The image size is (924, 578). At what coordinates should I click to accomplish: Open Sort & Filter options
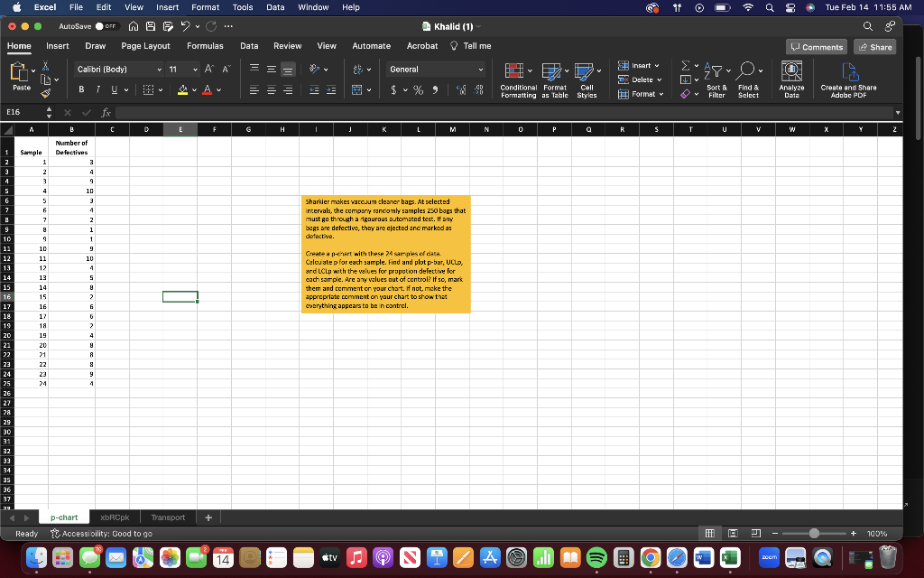[x=716, y=79]
